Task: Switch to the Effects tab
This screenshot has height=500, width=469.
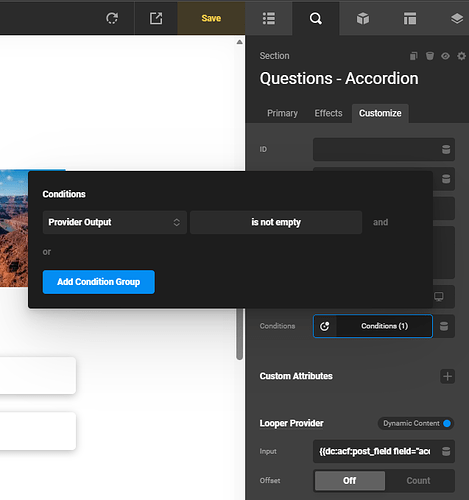Action: [328, 113]
